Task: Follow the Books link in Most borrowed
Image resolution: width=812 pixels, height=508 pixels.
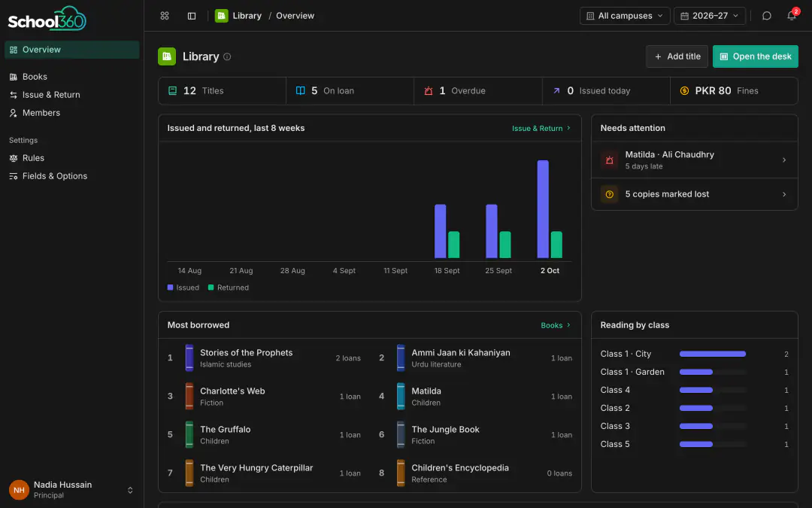Action: tap(556, 326)
